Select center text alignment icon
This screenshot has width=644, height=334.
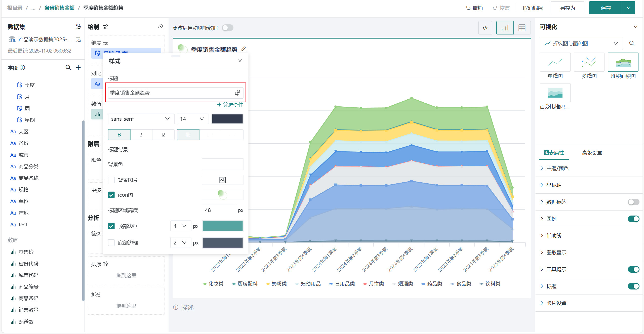point(210,135)
